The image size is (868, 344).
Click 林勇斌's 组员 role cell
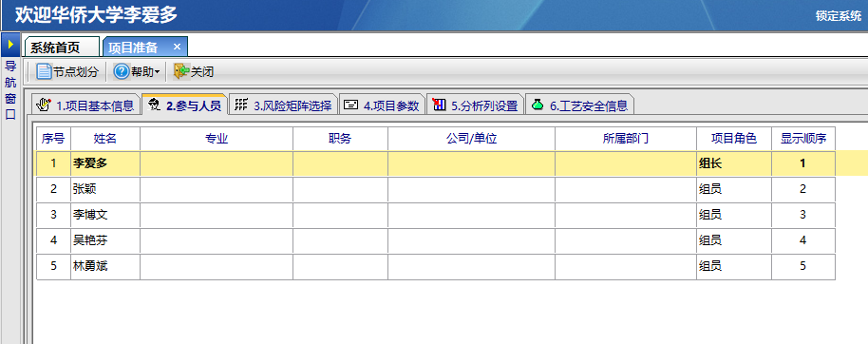tap(734, 266)
